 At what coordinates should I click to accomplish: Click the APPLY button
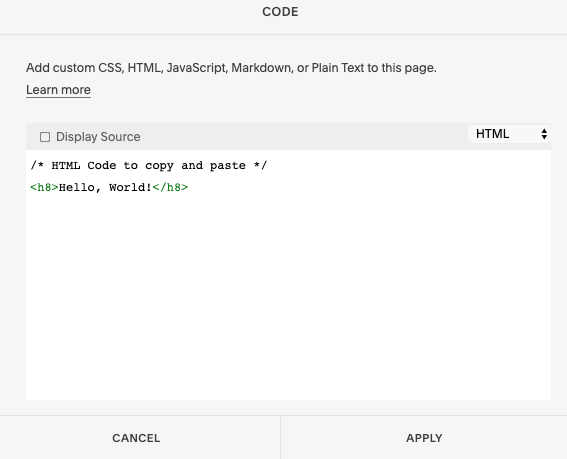424,438
